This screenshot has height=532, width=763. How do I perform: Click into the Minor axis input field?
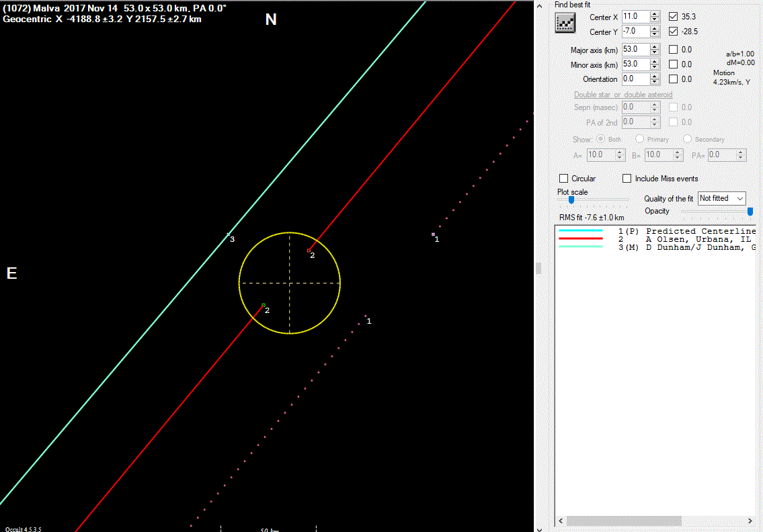(x=636, y=64)
